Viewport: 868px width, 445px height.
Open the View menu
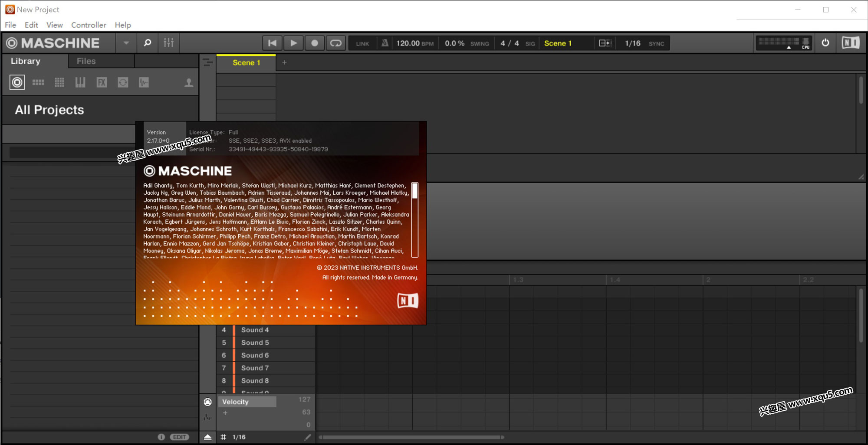(55, 25)
